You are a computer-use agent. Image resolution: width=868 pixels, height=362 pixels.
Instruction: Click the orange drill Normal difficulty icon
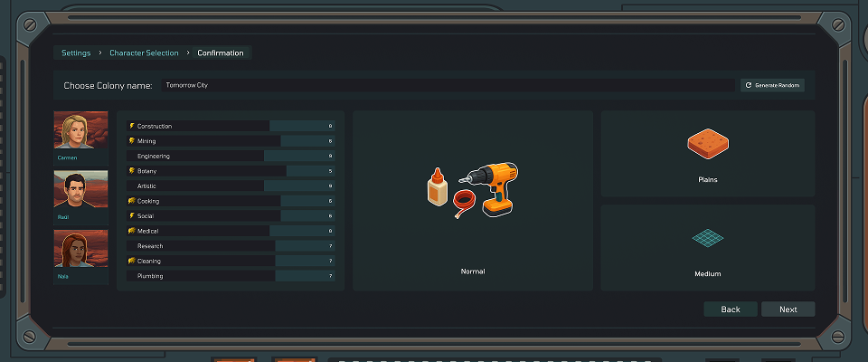pyautogui.click(x=473, y=190)
